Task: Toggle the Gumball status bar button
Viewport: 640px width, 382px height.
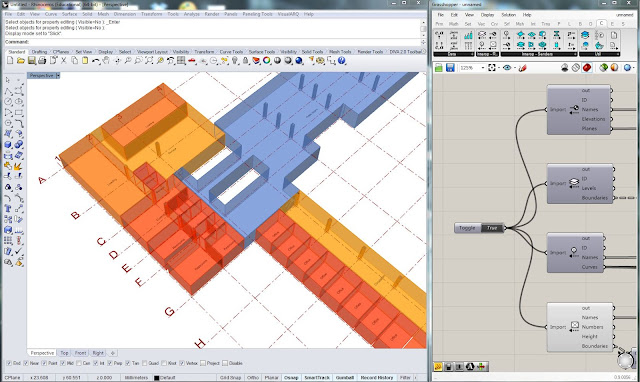Action: point(344,378)
